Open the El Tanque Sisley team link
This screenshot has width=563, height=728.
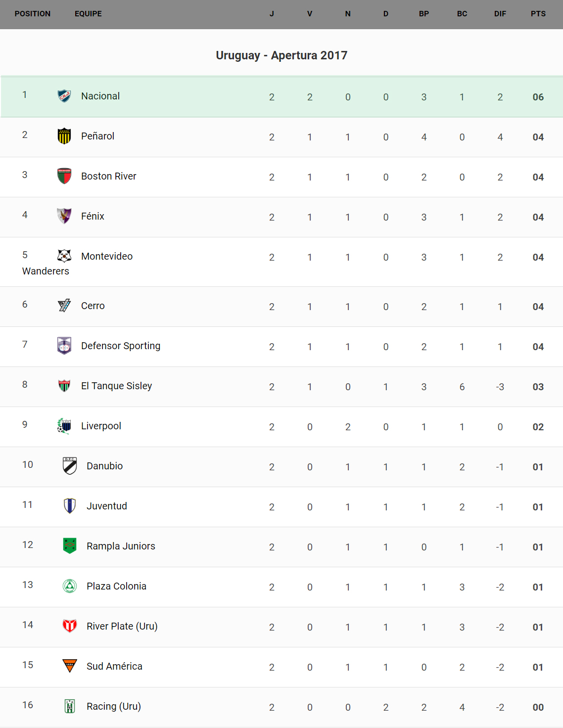pyautogui.click(x=116, y=386)
